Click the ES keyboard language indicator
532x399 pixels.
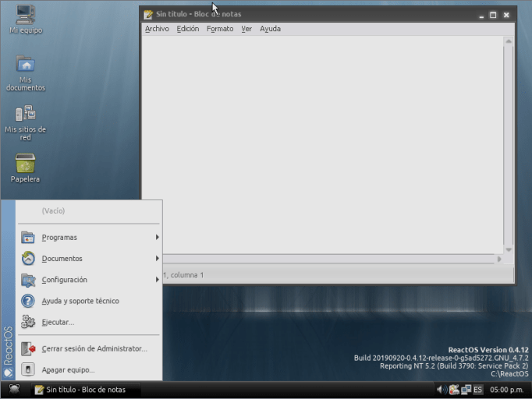coord(477,390)
